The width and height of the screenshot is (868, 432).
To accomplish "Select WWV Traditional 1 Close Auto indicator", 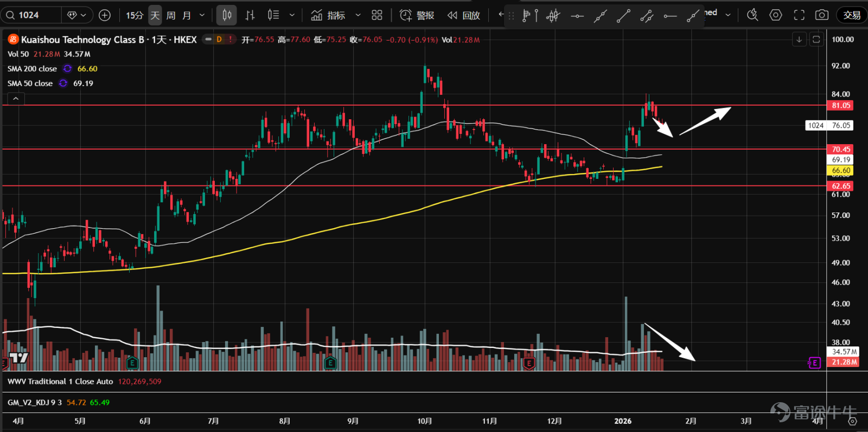I will point(60,382).
